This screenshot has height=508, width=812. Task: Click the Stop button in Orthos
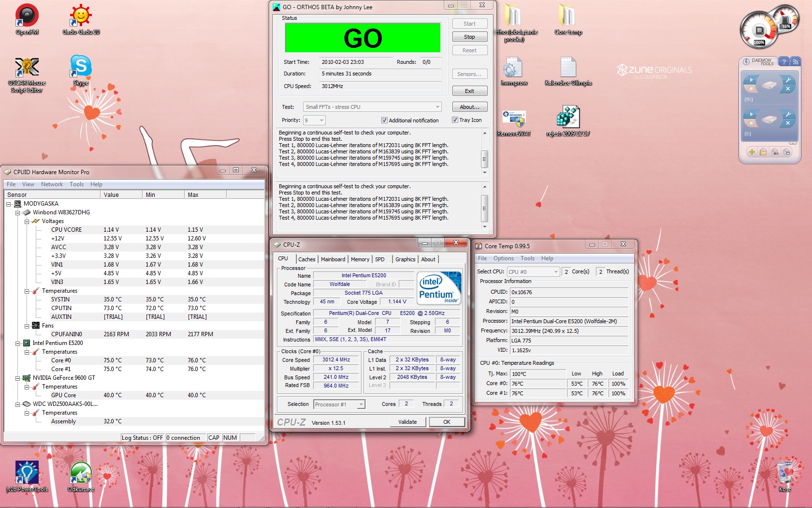tap(469, 37)
